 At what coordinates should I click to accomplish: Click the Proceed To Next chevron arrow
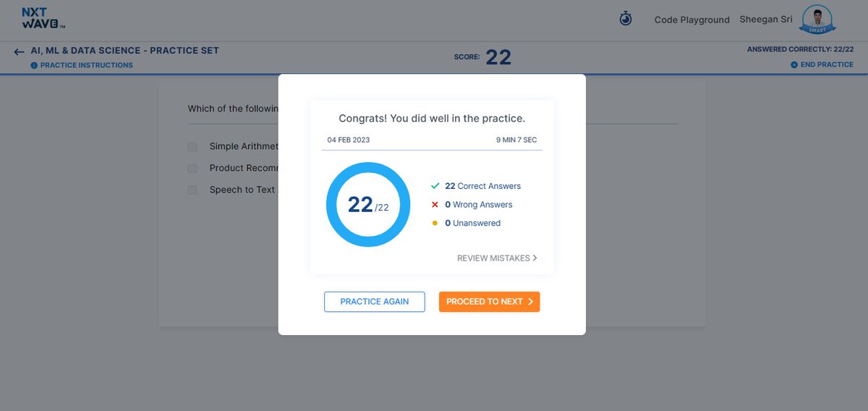530,302
